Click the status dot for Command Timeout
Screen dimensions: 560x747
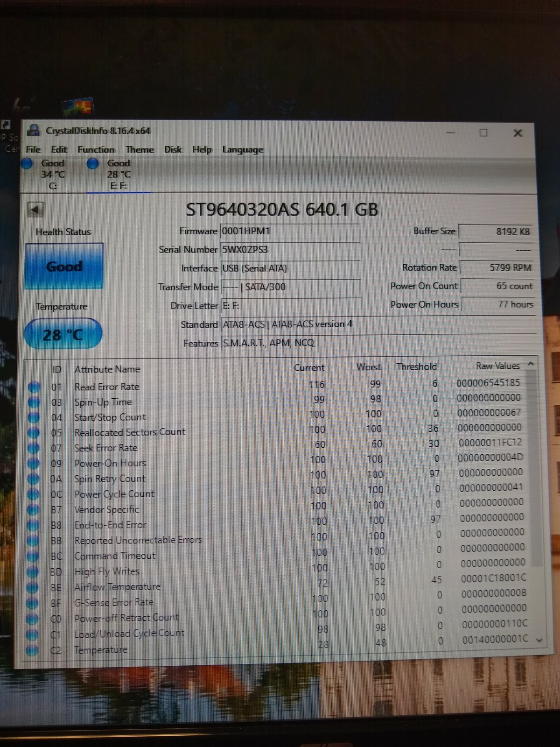point(33,557)
